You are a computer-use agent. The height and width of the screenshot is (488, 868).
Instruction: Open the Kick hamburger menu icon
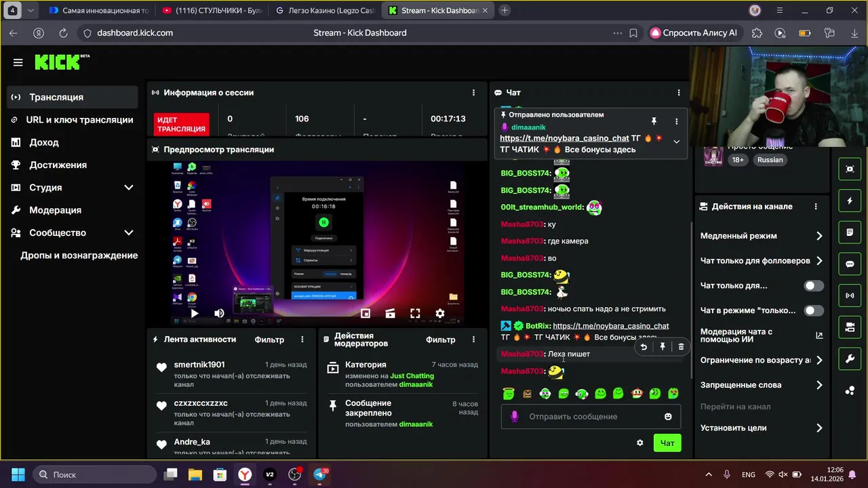click(x=18, y=62)
